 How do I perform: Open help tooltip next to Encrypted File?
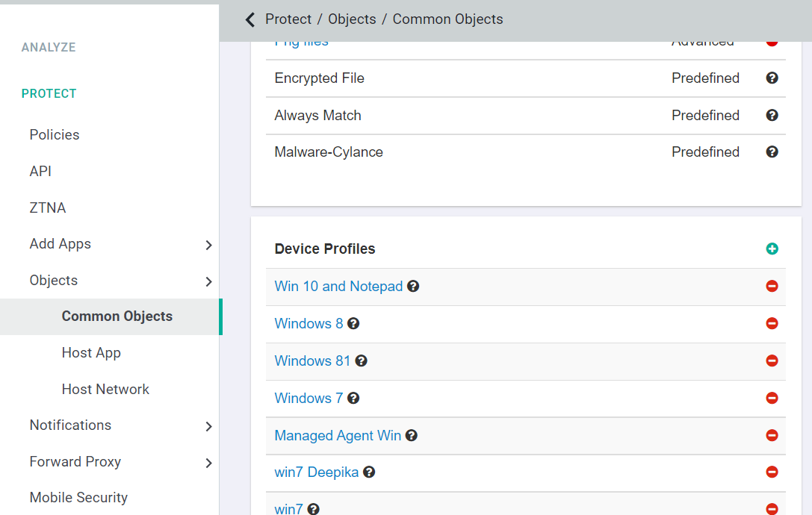(x=772, y=78)
